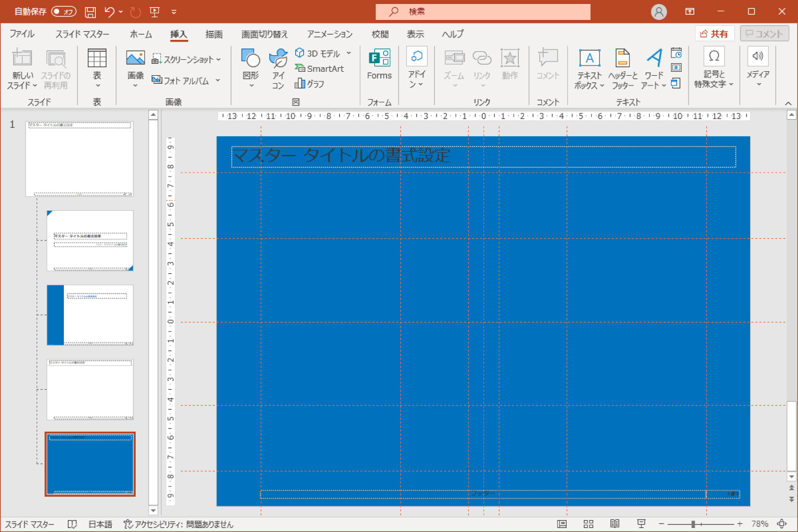This screenshot has height=532, width=798.
Task: Insert a table with 表 button
Action: (97, 68)
